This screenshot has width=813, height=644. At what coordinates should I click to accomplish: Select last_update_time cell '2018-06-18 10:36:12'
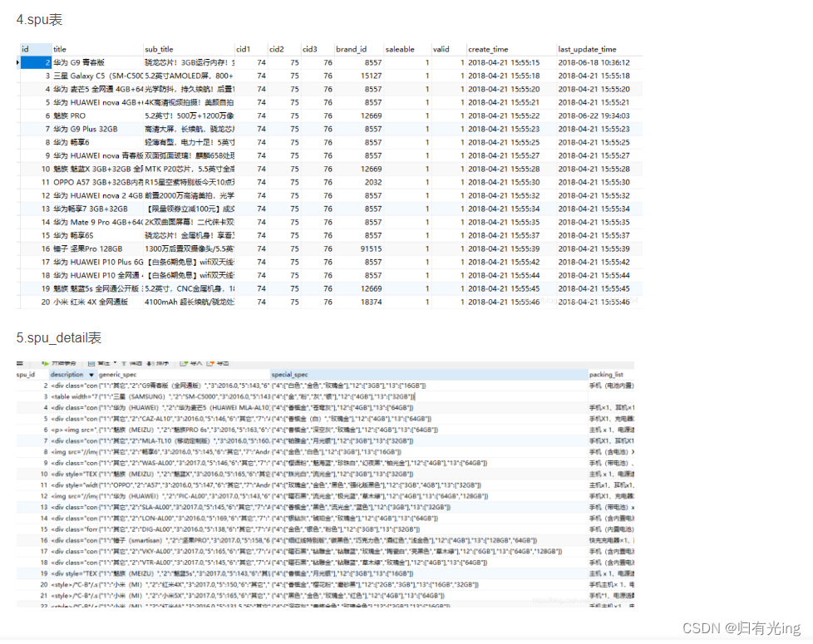[x=599, y=62]
